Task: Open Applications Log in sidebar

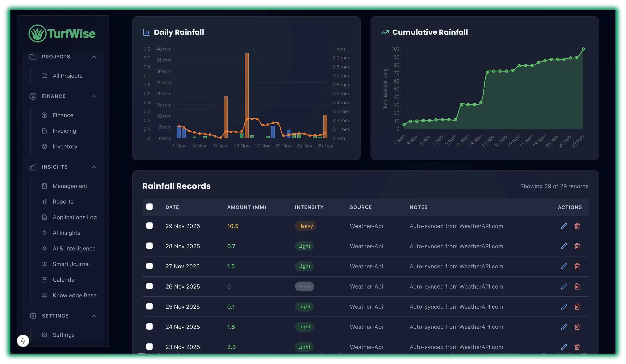Action: click(75, 217)
